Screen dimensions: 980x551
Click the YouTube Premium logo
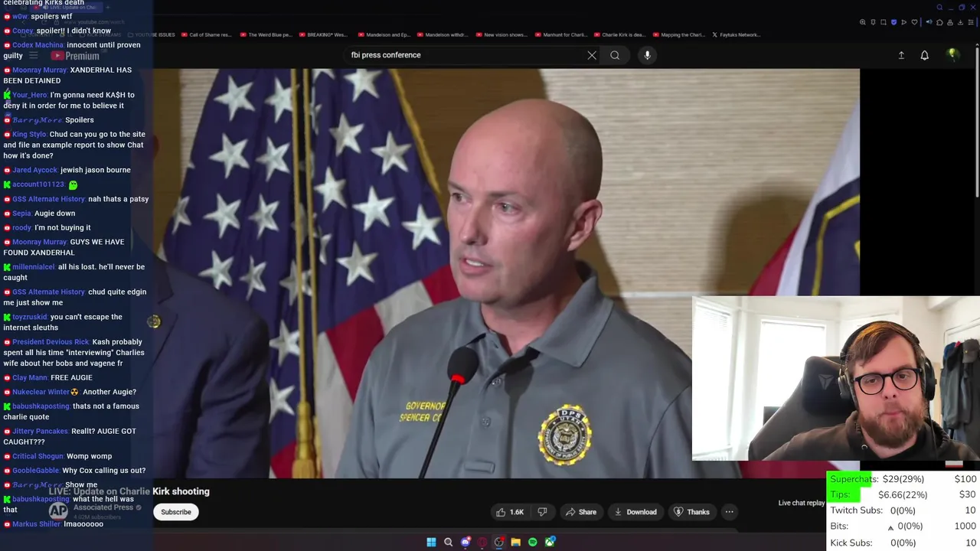click(75, 56)
